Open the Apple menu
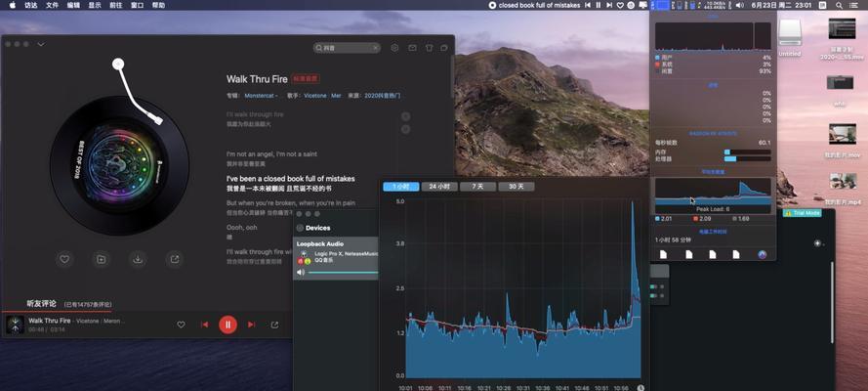Image resolution: width=868 pixels, height=391 pixels. point(12,5)
